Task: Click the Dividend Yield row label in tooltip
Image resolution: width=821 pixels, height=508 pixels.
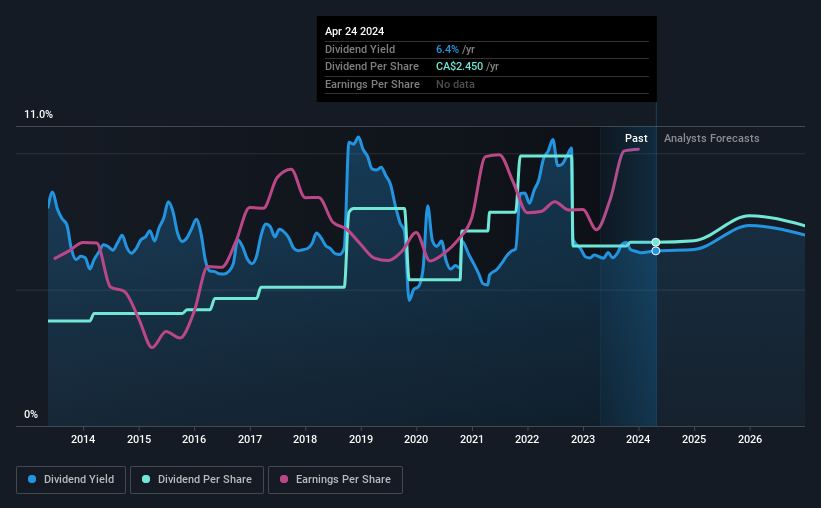Action: pyautogui.click(x=360, y=49)
